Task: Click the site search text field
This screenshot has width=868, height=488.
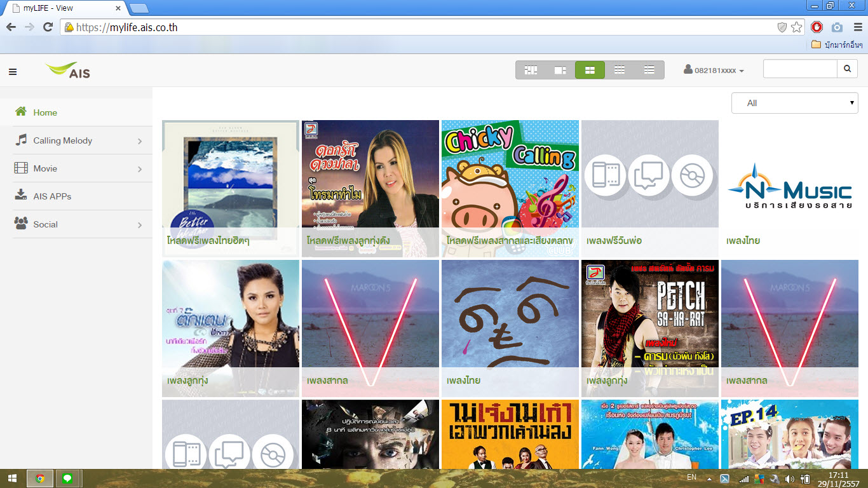Action: [x=800, y=69]
